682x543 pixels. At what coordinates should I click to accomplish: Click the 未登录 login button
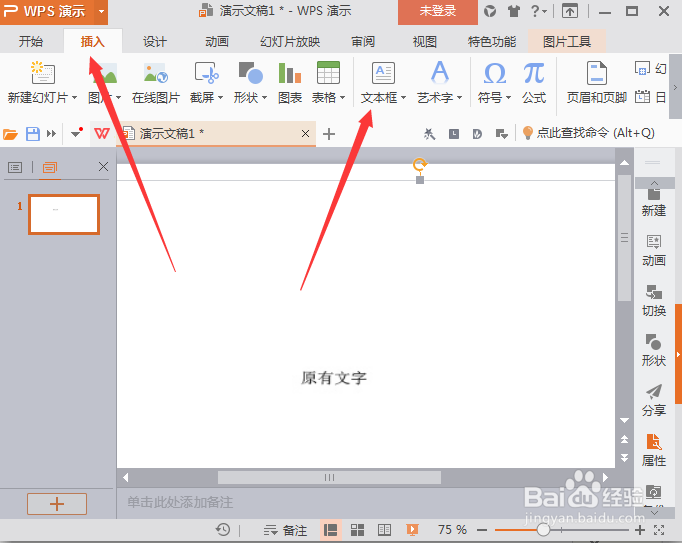click(x=438, y=12)
